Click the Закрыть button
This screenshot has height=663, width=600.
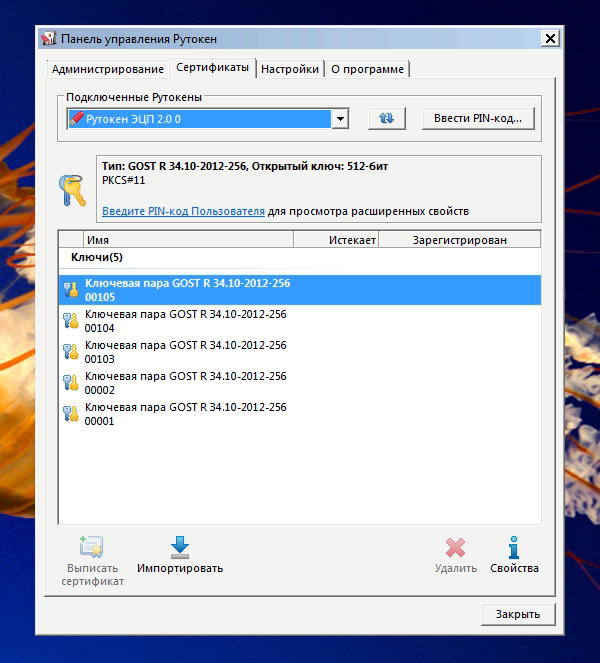[518, 614]
